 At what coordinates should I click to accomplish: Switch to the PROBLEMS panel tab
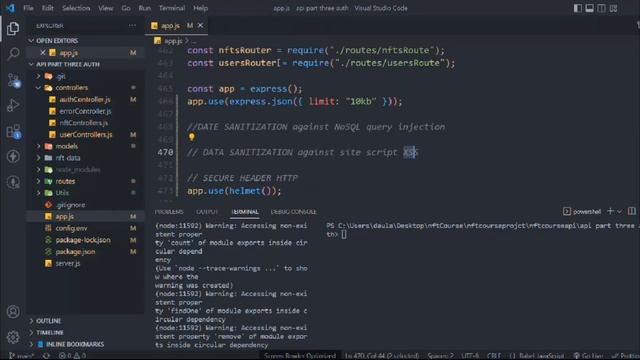[169, 211]
